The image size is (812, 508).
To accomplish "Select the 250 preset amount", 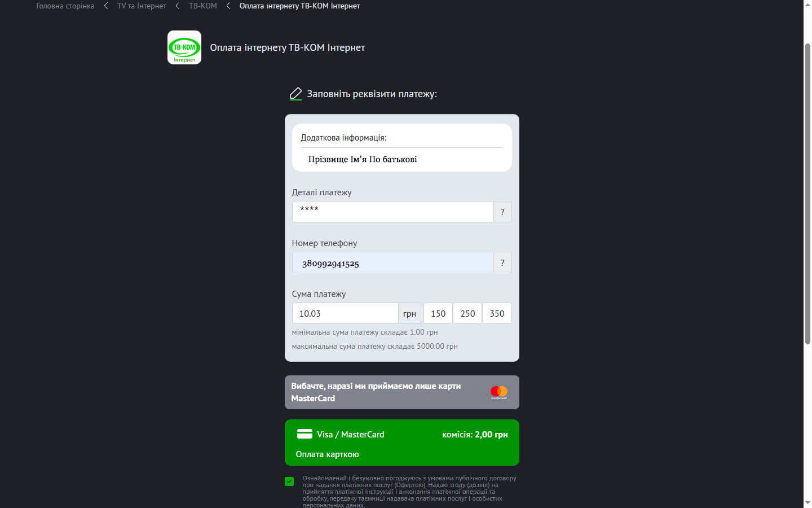I will coord(467,313).
